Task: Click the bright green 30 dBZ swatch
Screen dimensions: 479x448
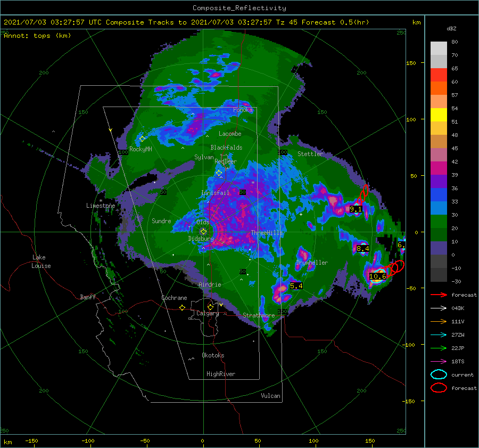Action: 439,221
